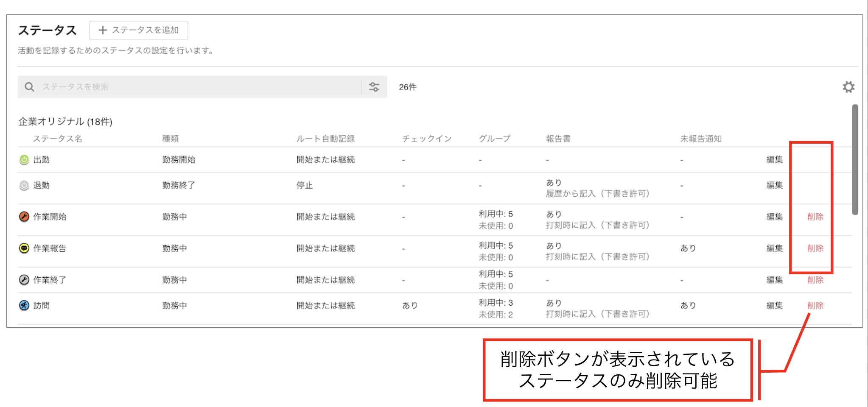
Task: Click the vertical scrollbar of status list
Action: tap(855, 159)
